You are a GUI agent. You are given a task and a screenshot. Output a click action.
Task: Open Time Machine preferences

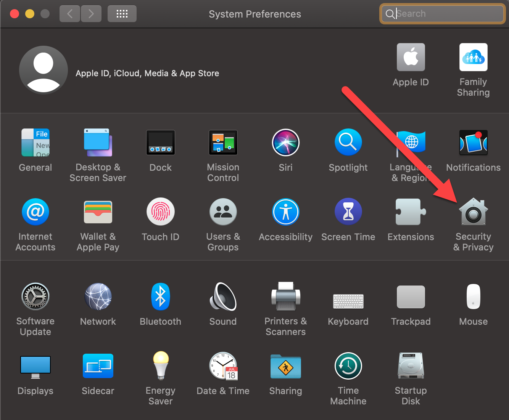point(348,366)
